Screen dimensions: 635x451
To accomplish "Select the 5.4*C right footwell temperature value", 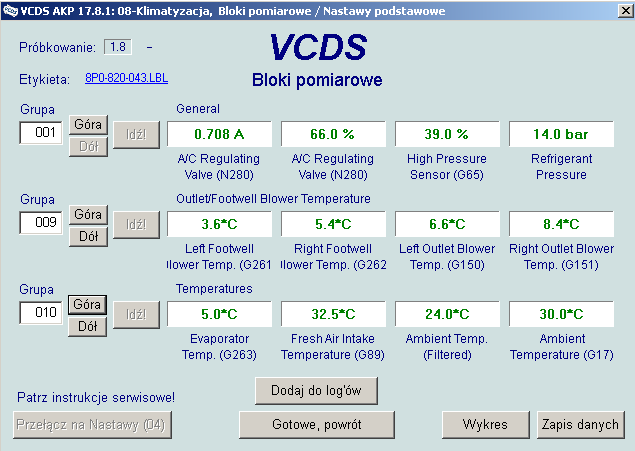I will click(x=333, y=224).
